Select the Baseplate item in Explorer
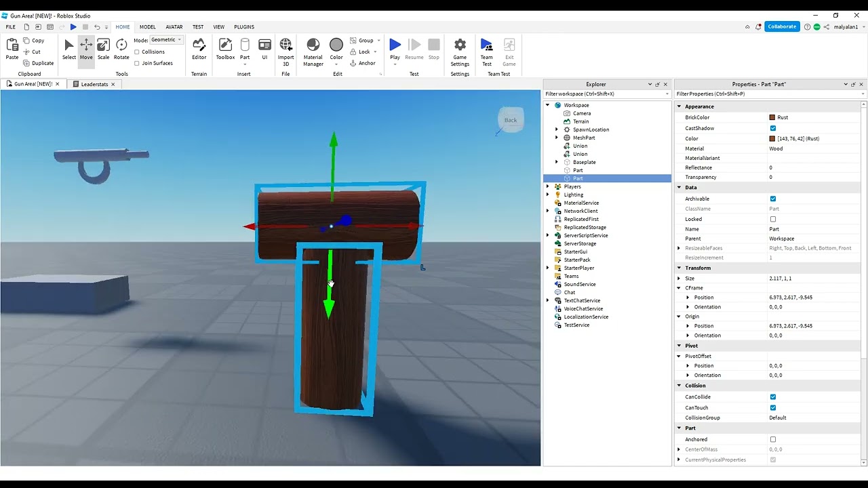 tap(584, 162)
